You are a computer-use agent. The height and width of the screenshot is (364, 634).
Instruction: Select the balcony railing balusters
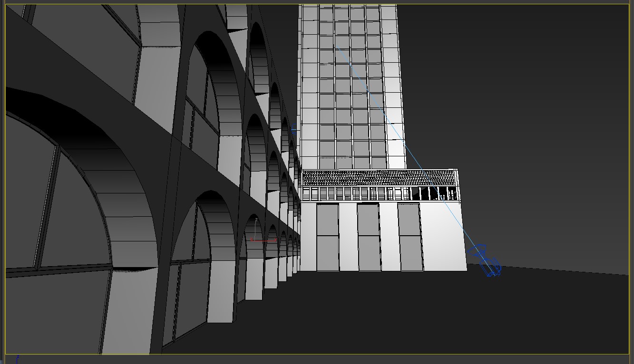(352, 193)
